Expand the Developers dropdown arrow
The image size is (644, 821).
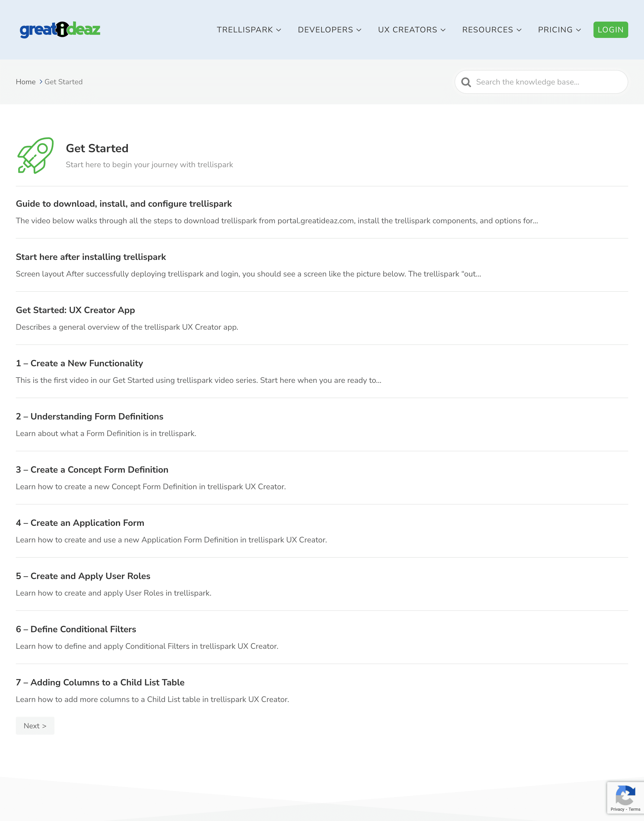click(x=359, y=30)
